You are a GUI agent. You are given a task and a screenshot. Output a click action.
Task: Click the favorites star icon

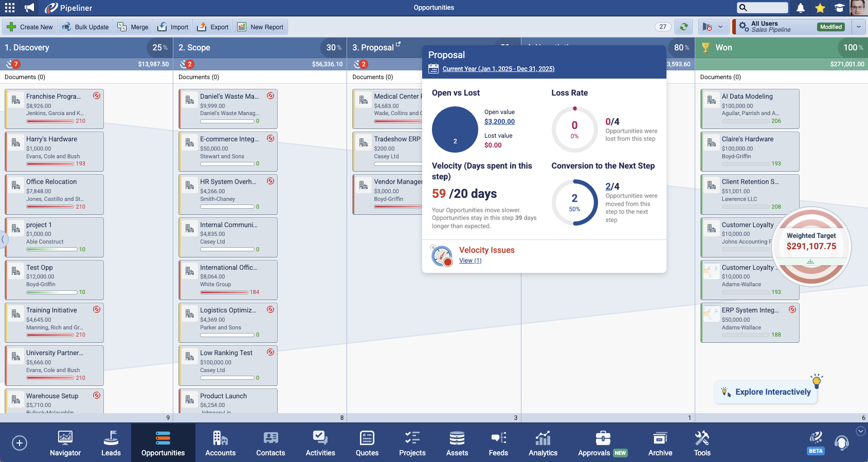click(x=820, y=8)
